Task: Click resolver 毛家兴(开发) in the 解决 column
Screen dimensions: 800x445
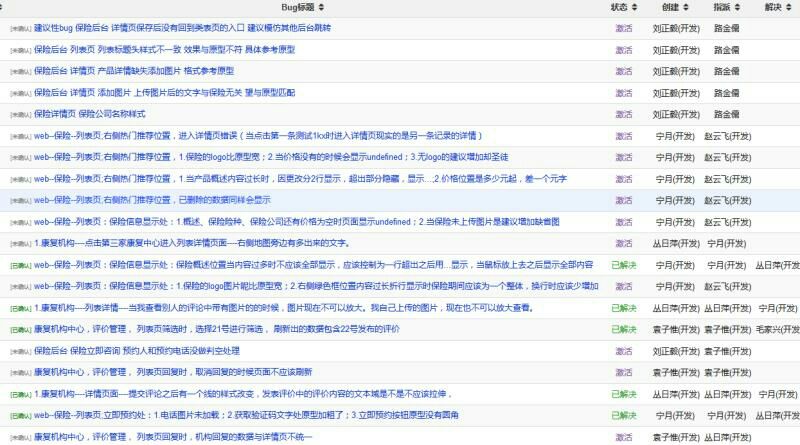Action: 778,329
